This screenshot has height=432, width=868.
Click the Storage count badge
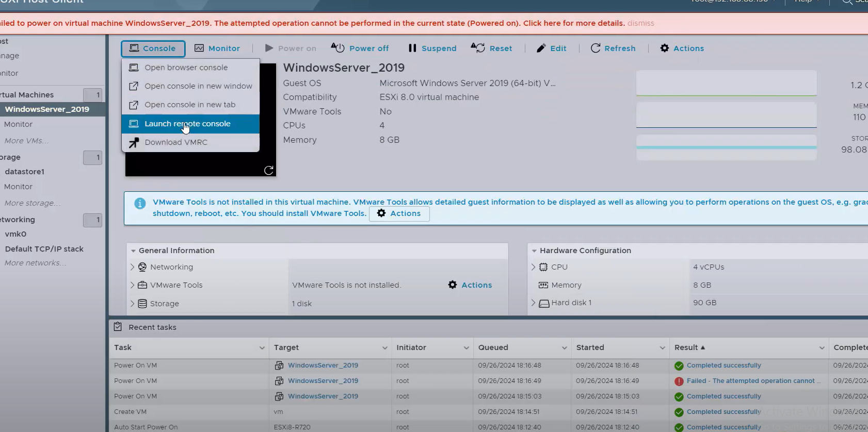pos(92,157)
